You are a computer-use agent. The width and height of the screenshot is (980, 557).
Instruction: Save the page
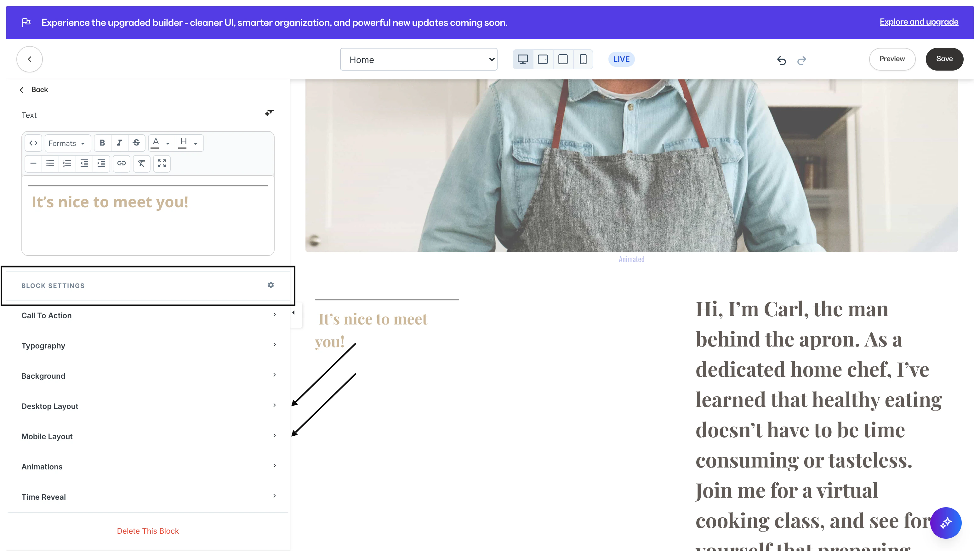[944, 59]
